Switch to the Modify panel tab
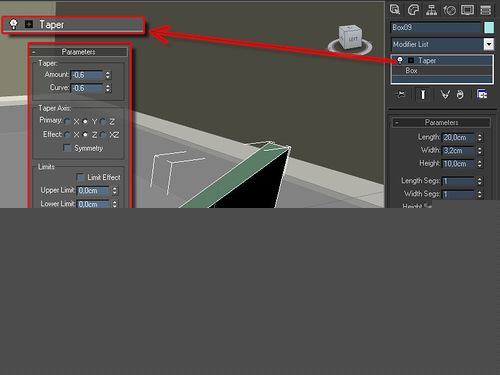This screenshot has width=500, height=375. [413, 10]
